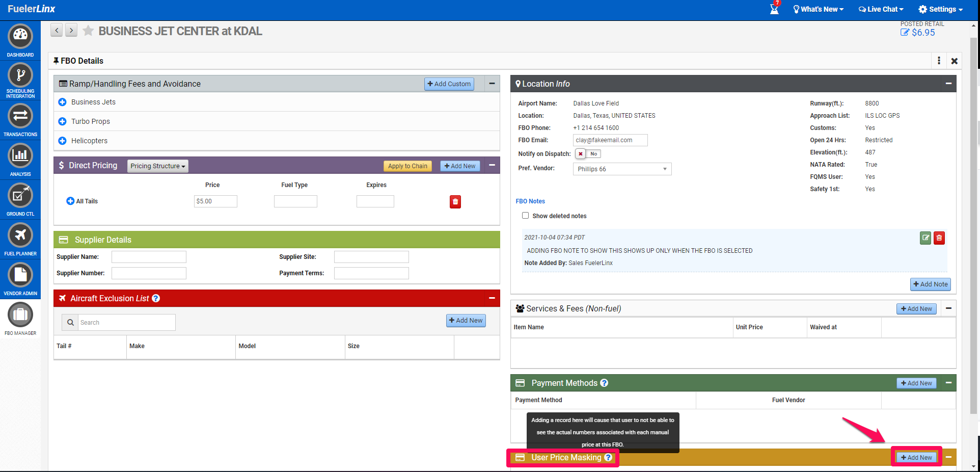
Task: Click the Aircraft Exclusion search box
Action: click(126, 323)
